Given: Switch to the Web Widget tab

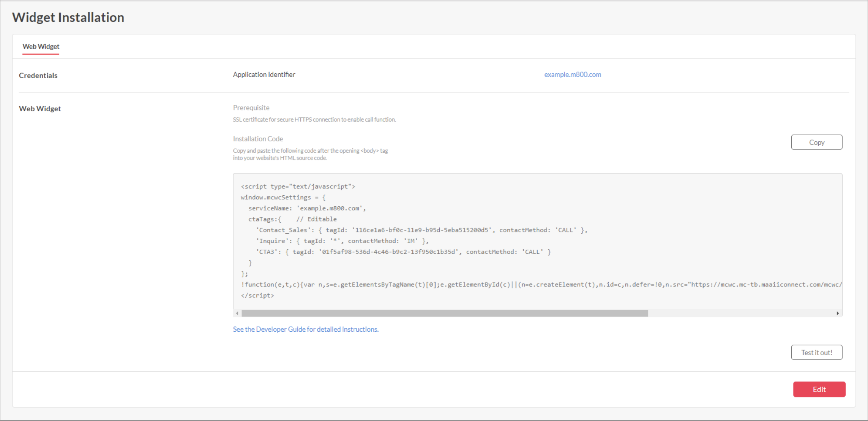Looking at the screenshot, I should click(x=41, y=46).
